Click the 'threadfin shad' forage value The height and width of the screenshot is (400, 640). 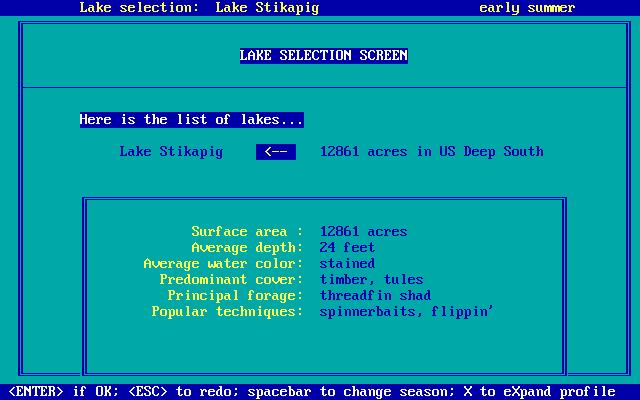[x=376, y=296]
